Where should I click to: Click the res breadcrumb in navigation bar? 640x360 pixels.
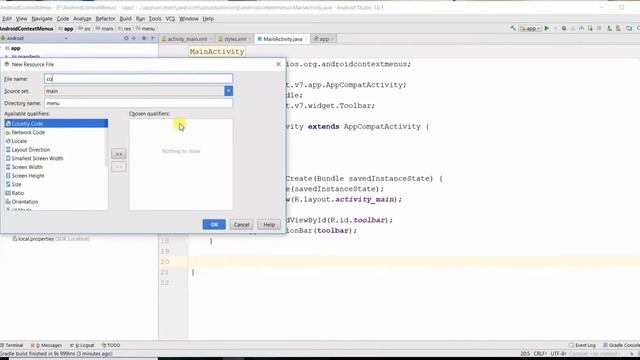pos(125,29)
